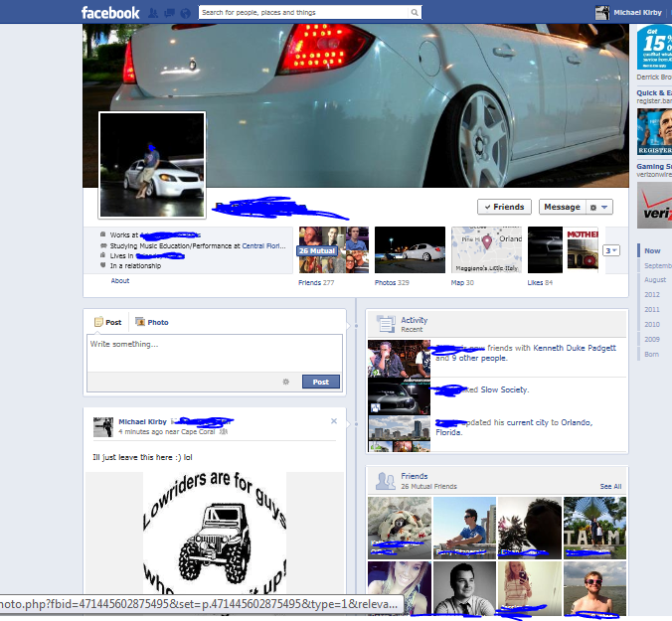
Task: Click the new-friends activity thumbnail
Action: tap(399, 359)
